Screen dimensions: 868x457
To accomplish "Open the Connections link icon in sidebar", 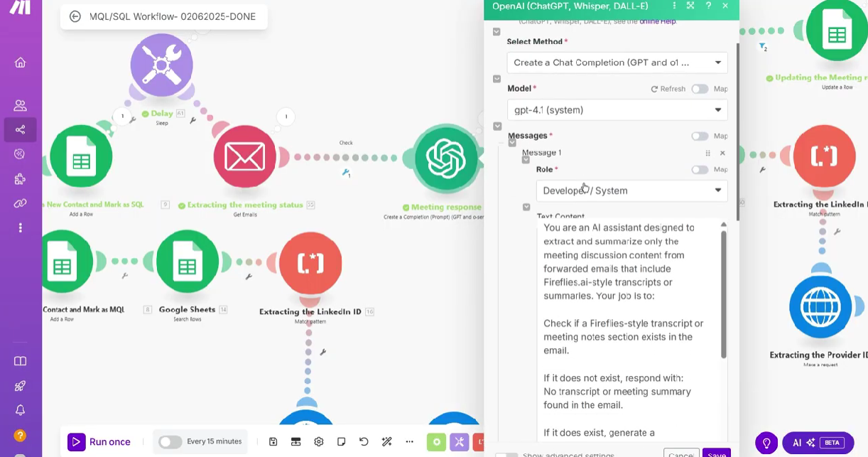I will 20,203.
